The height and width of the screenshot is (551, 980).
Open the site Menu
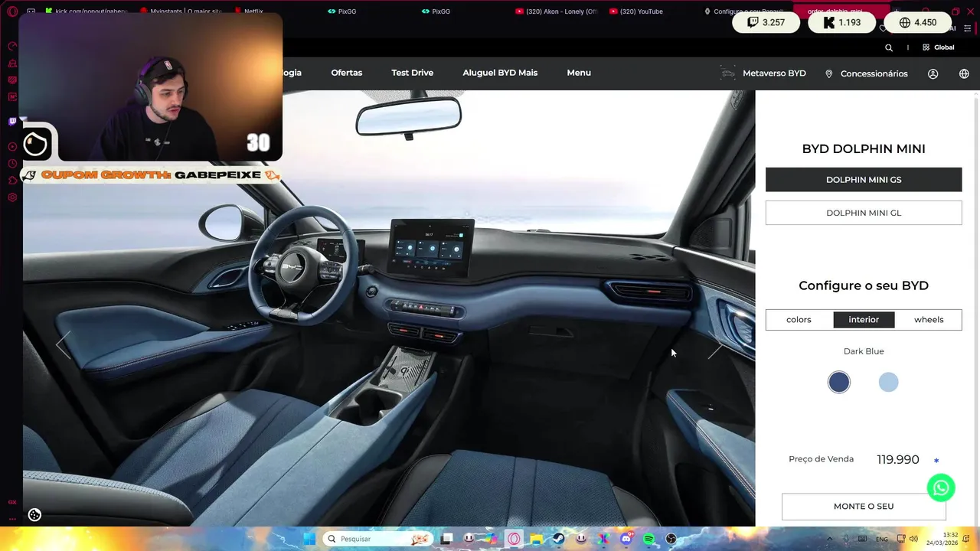pyautogui.click(x=579, y=73)
